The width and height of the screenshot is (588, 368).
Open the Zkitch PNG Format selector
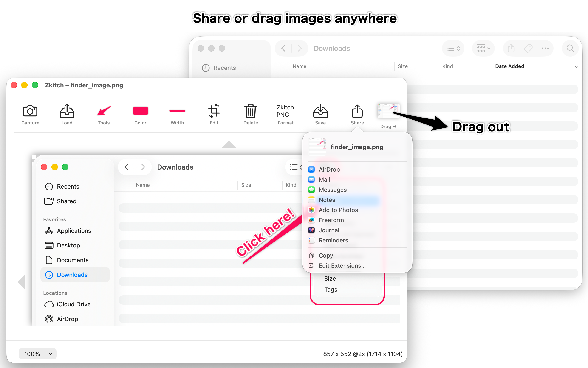[285, 111]
